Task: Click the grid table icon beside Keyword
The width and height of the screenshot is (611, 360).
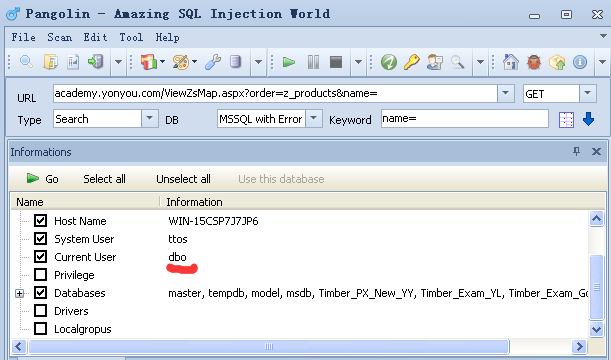Action: click(566, 120)
